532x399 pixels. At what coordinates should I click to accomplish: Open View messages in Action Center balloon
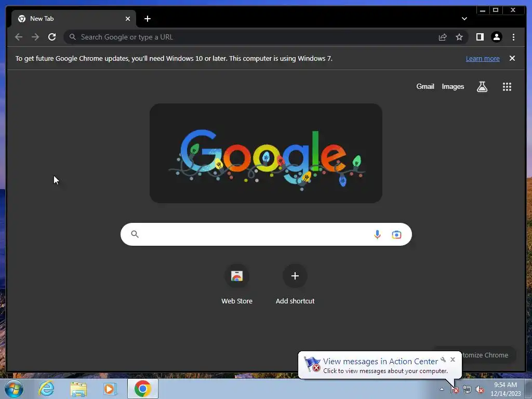[380, 365]
